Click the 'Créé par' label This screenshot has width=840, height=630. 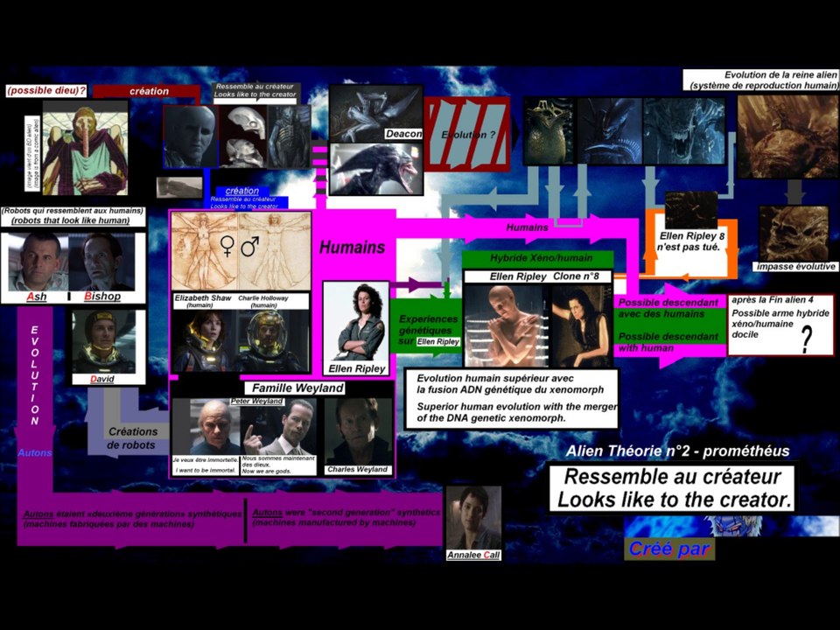click(669, 549)
